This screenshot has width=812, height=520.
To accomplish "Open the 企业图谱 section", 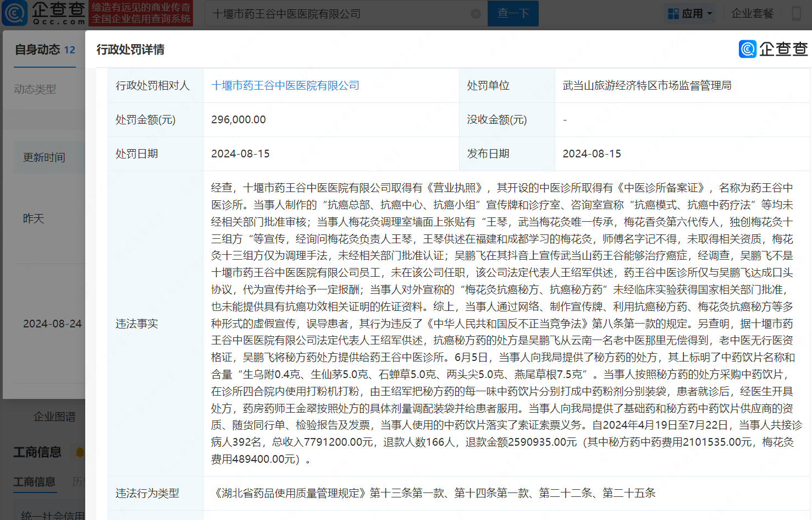I will click(x=54, y=417).
